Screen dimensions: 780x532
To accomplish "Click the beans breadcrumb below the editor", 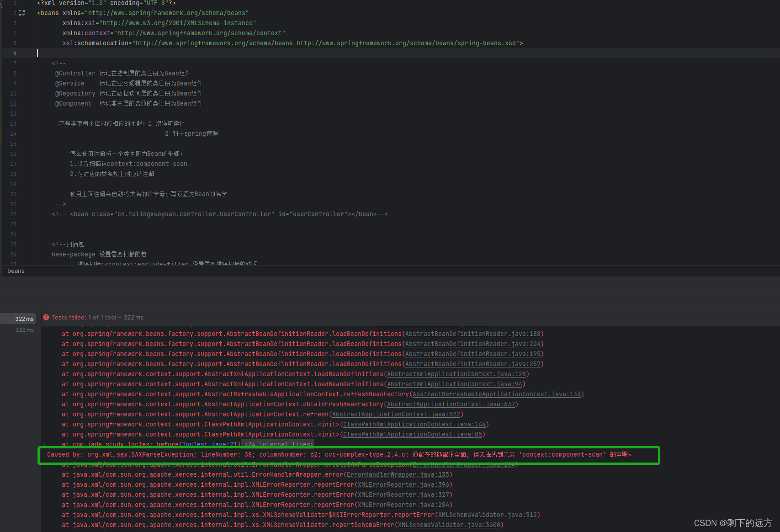I will click(16, 271).
